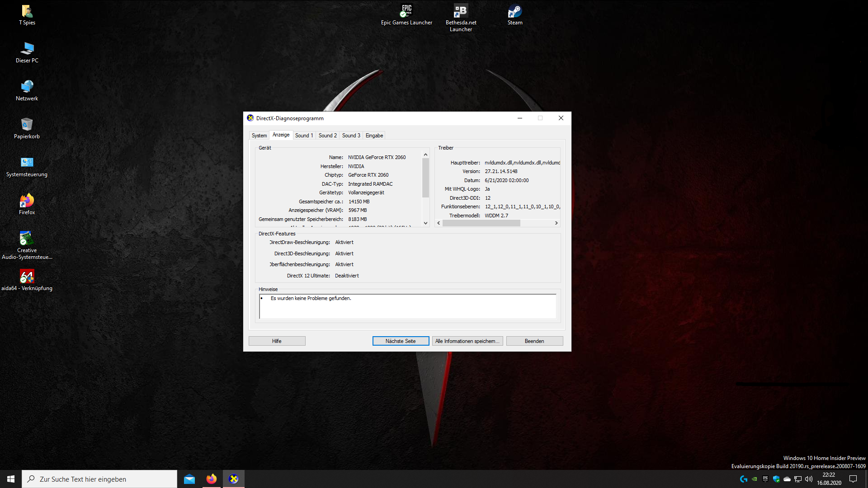This screenshot has height=488, width=868.
Task: Open the Mail app from the taskbar
Action: point(189,479)
